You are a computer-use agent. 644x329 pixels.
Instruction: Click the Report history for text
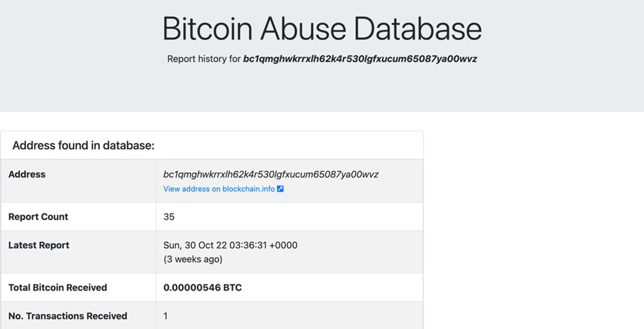point(204,59)
